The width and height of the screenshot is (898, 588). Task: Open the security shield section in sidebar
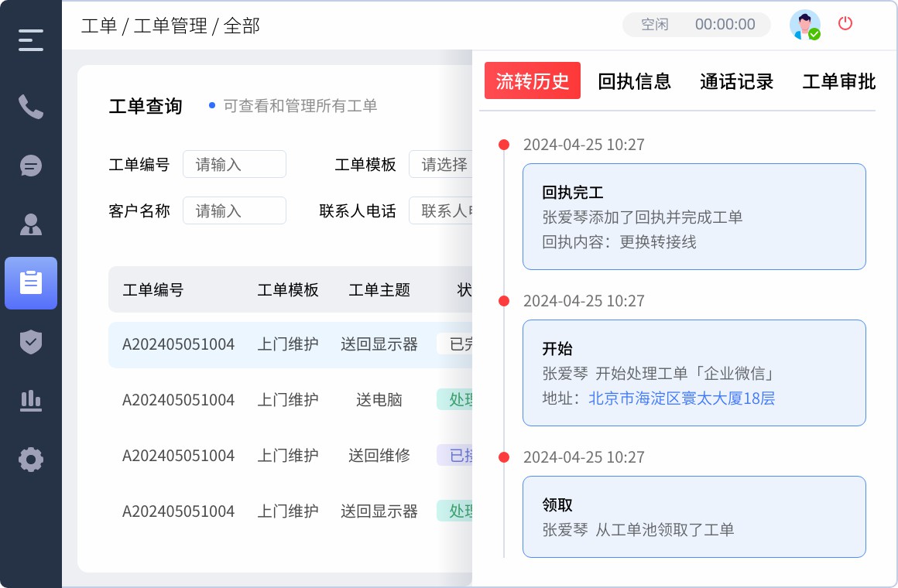(31, 342)
